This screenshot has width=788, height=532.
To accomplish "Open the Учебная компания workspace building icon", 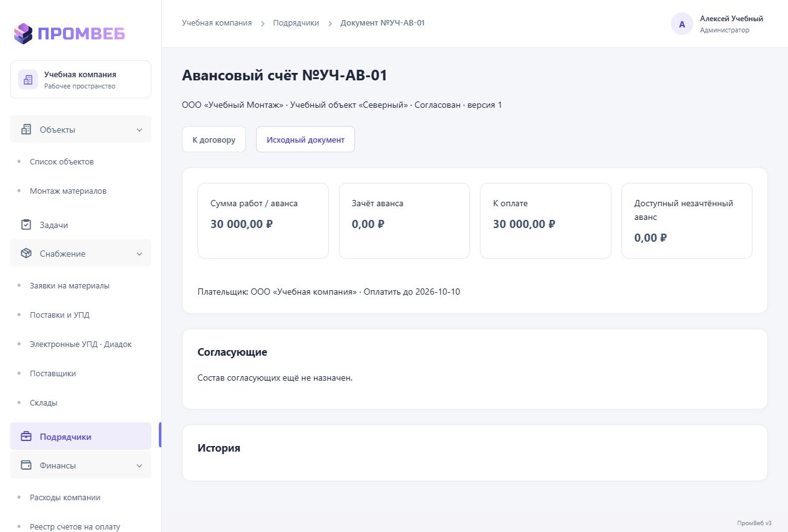I will (28, 80).
